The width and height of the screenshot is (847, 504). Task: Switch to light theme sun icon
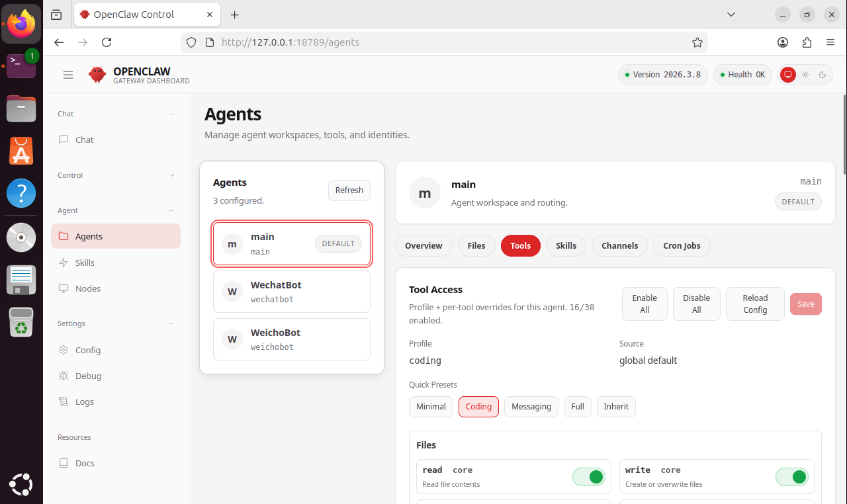tap(805, 75)
